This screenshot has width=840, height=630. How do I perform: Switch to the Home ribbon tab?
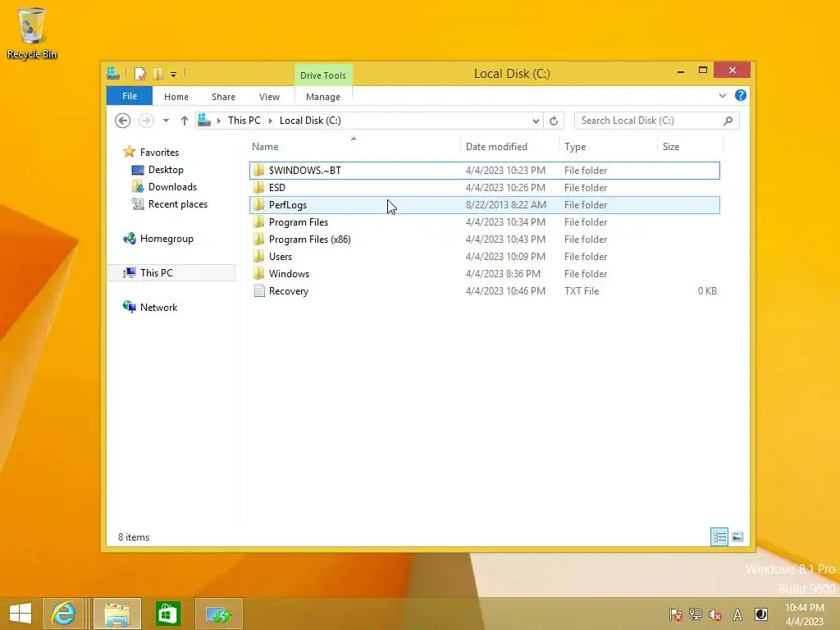point(176,97)
